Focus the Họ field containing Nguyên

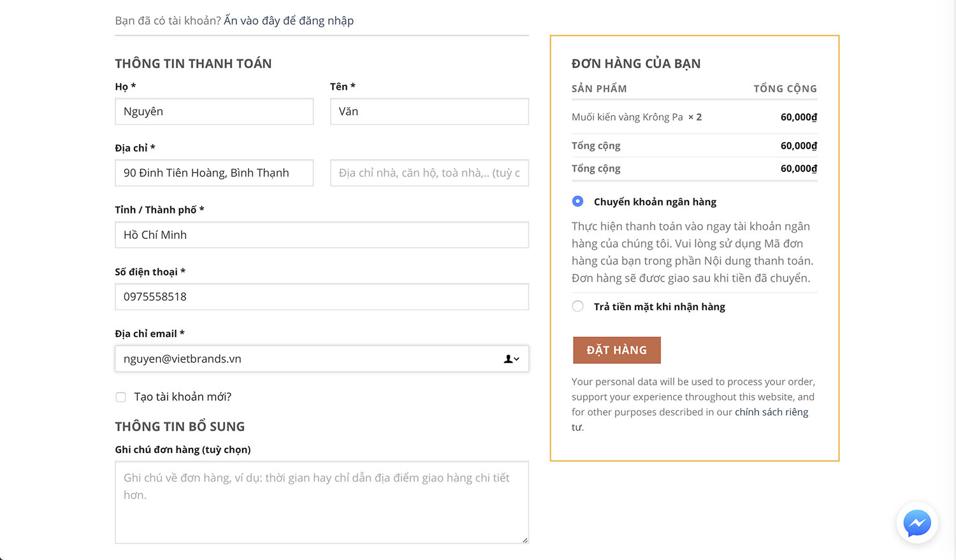tap(214, 111)
